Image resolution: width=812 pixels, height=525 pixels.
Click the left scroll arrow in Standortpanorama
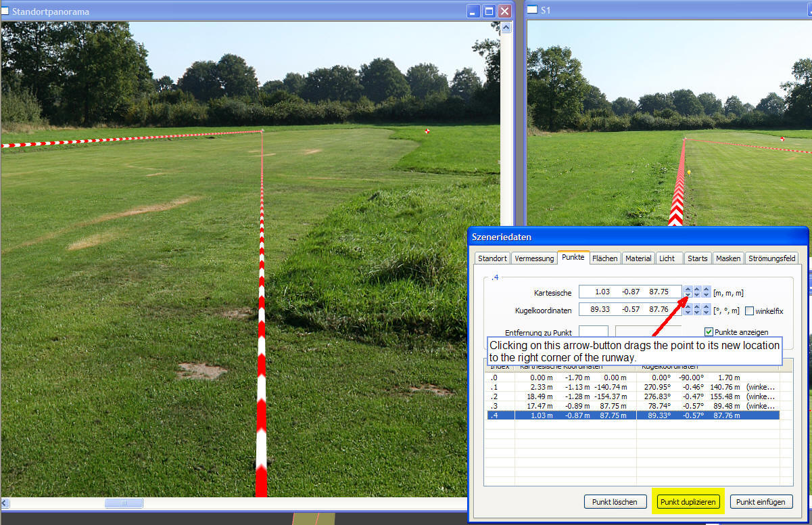(x=6, y=503)
